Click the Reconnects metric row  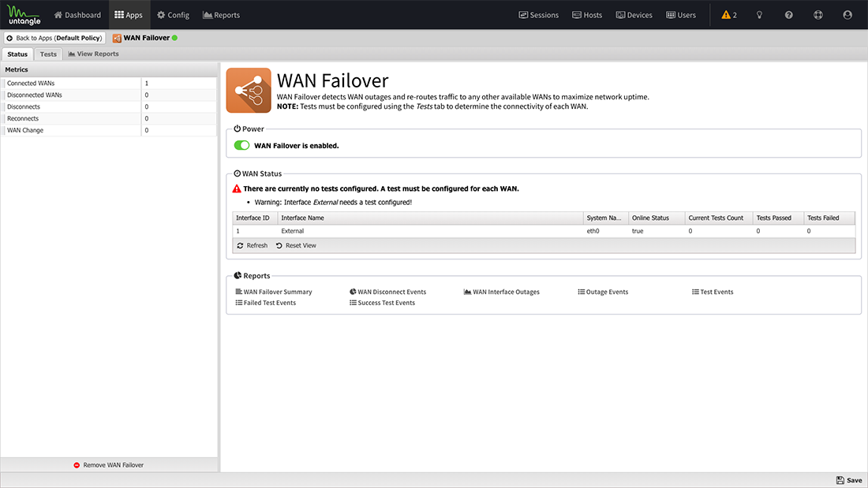click(109, 118)
